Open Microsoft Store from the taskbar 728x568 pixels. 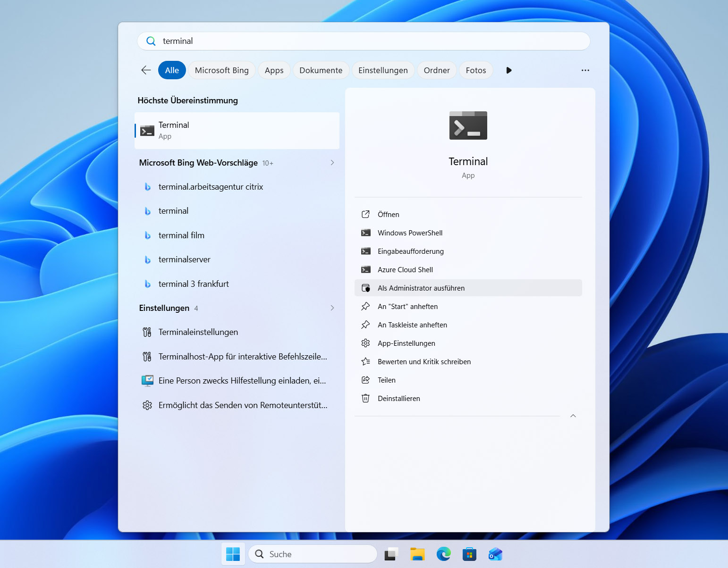[469, 554]
